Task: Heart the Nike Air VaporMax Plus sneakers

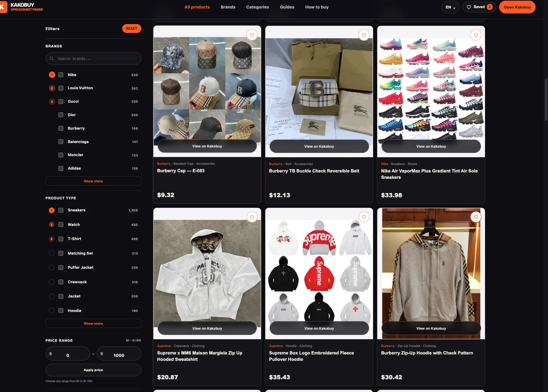Action: click(x=476, y=35)
